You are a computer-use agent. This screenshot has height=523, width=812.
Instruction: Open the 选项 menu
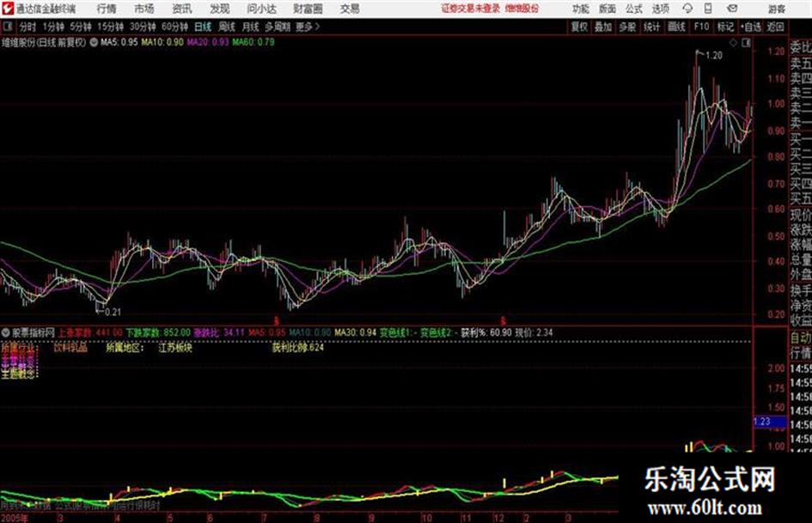661,9
